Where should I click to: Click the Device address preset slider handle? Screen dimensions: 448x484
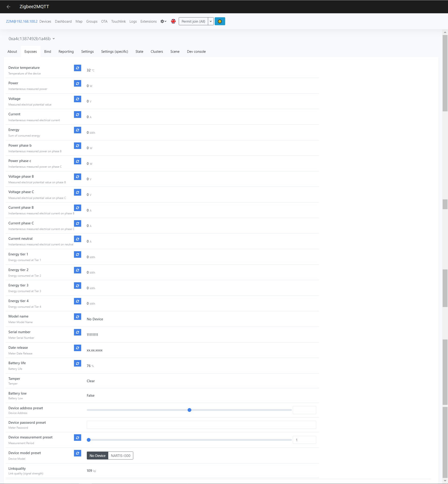click(189, 410)
